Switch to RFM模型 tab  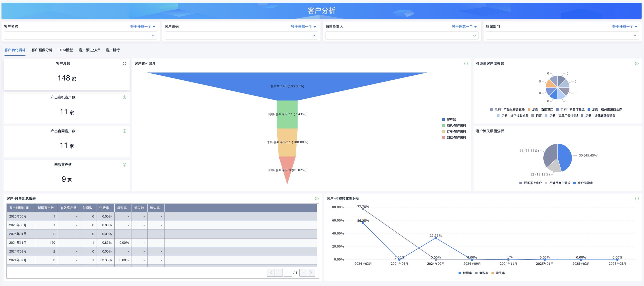point(65,50)
